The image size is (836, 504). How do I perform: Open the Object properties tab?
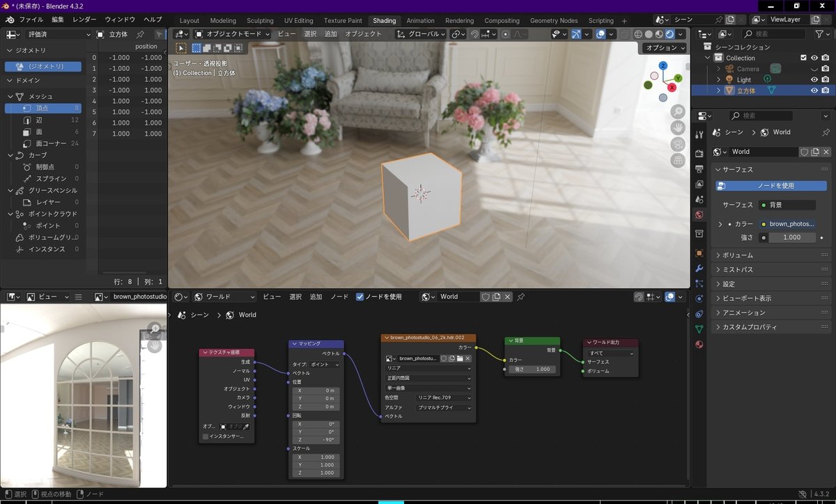pyautogui.click(x=699, y=253)
